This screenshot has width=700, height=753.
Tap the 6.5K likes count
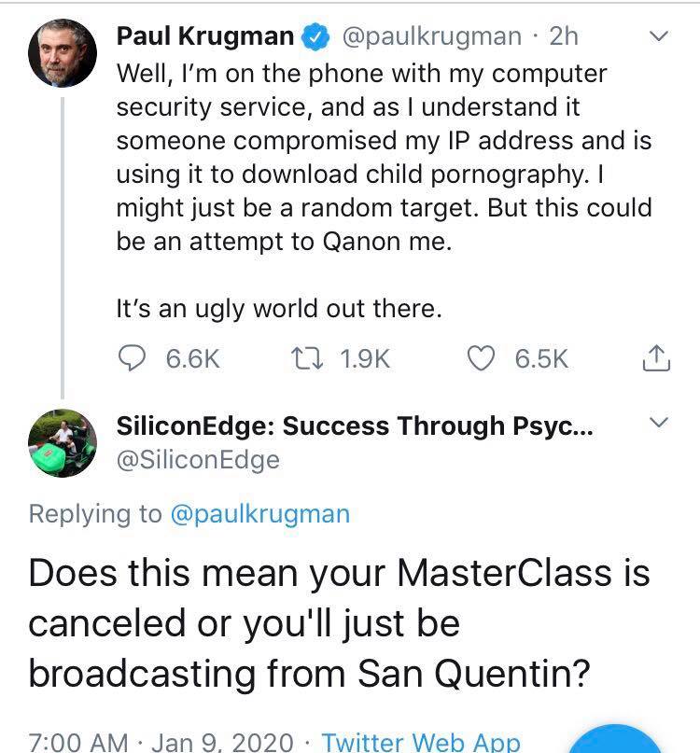coord(541,358)
